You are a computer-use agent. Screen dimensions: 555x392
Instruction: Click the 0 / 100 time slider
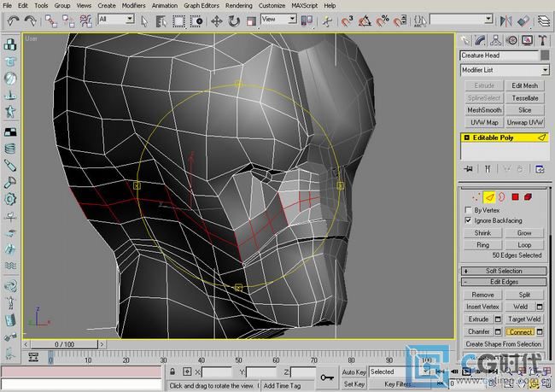point(64,344)
